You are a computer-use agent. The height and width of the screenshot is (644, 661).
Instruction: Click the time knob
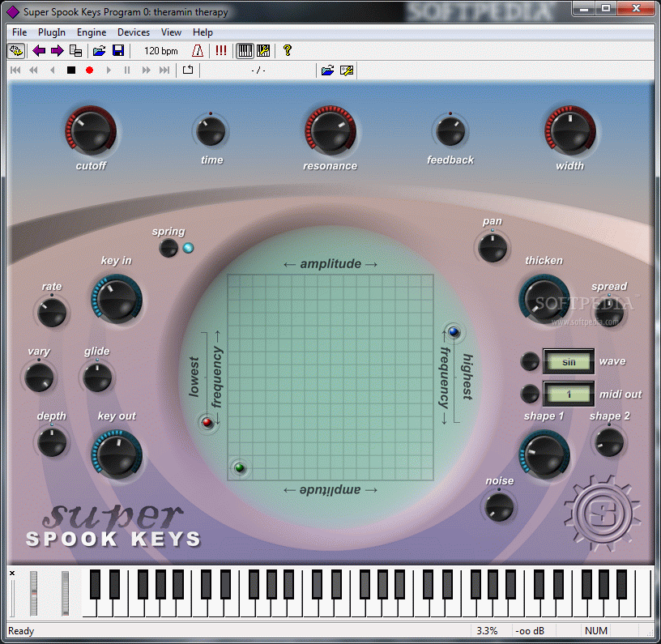pos(211,131)
